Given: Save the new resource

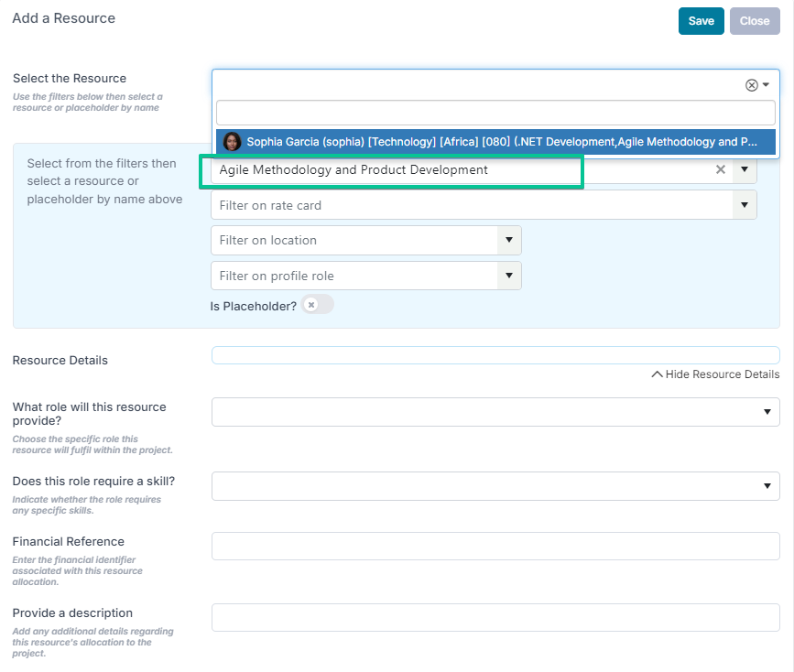Looking at the screenshot, I should pyautogui.click(x=702, y=21).
